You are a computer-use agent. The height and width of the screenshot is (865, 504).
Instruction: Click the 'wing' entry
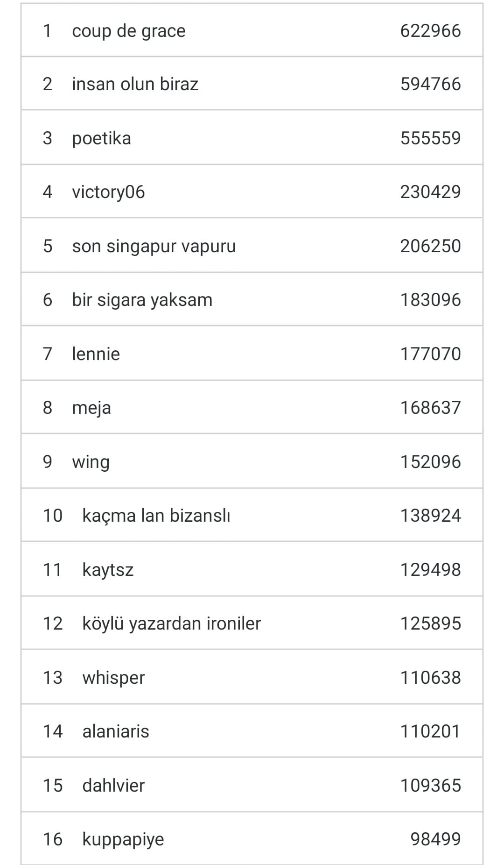91,462
